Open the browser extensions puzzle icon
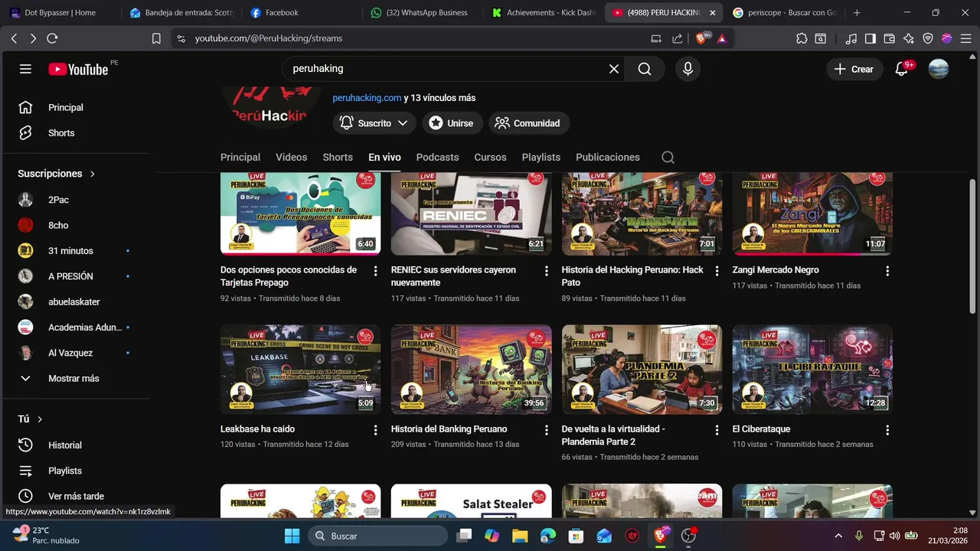The width and height of the screenshot is (980, 551). [802, 38]
